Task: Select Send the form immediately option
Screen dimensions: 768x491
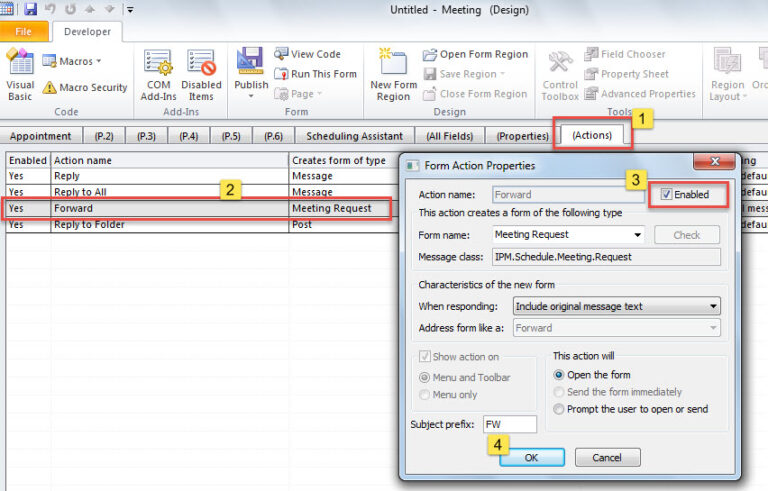Action: pyautogui.click(x=558, y=392)
